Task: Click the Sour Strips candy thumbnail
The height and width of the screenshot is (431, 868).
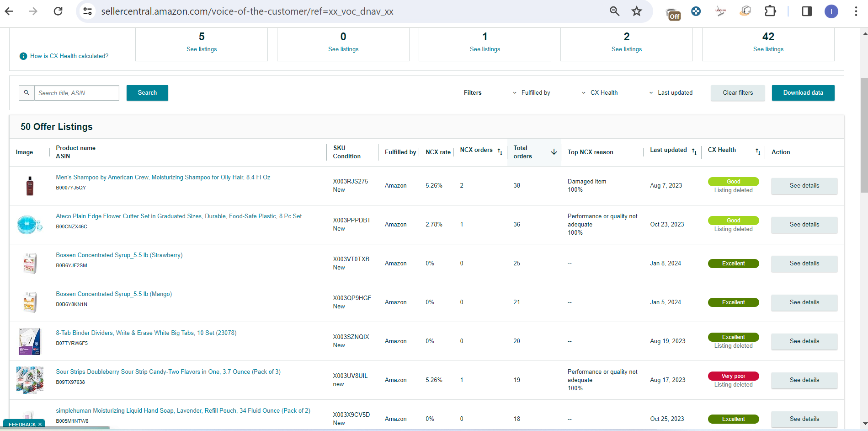Action: [30, 380]
